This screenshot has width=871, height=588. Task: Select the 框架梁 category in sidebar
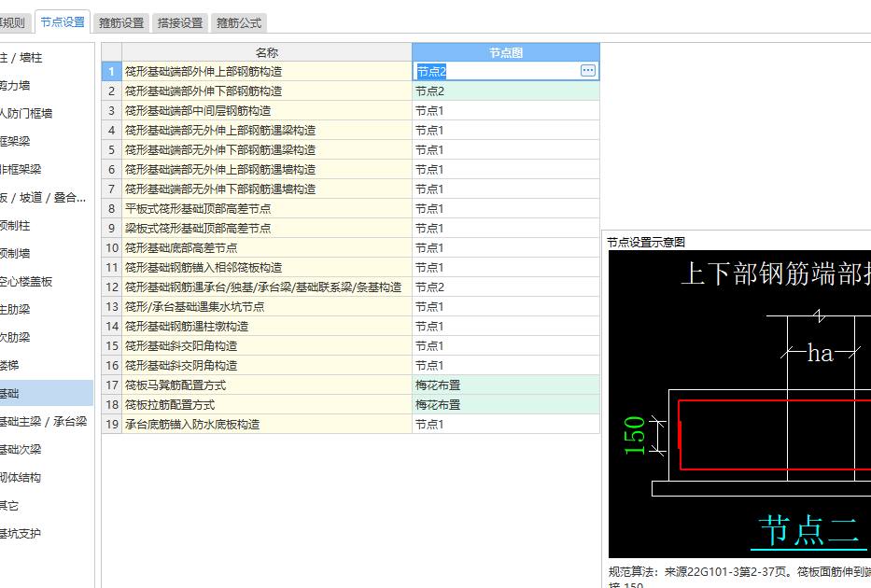coord(46,141)
